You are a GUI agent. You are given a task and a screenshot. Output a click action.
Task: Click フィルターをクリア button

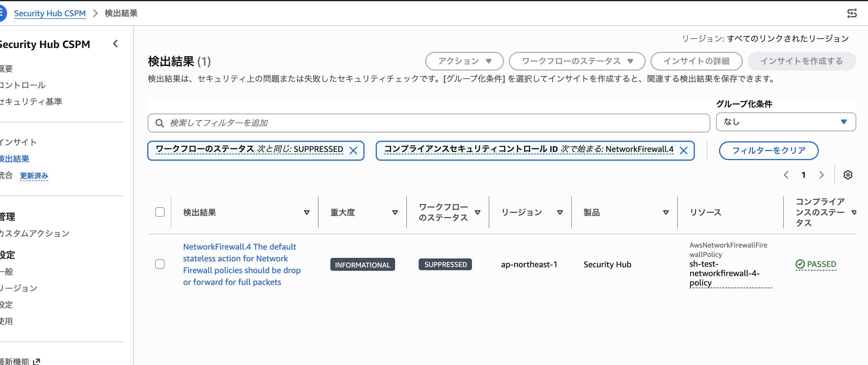coord(768,150)
